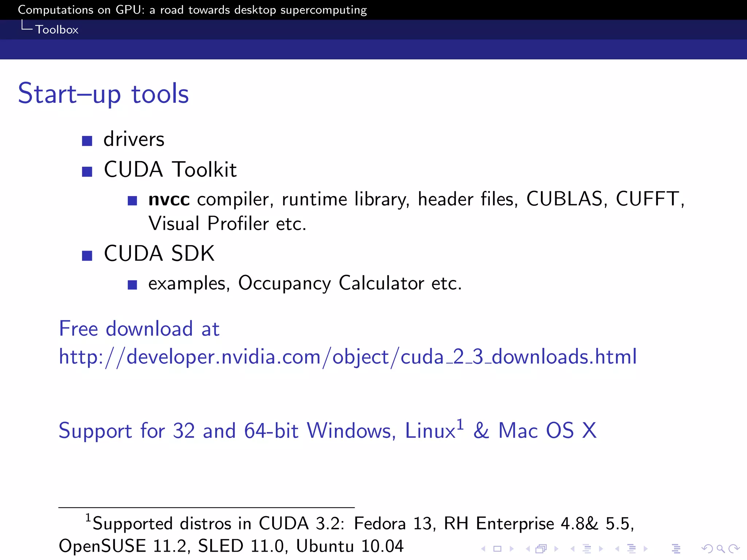The image size is (747, 560).
Task: Click the Linux footnote marker 1
Action: (460, 424)
